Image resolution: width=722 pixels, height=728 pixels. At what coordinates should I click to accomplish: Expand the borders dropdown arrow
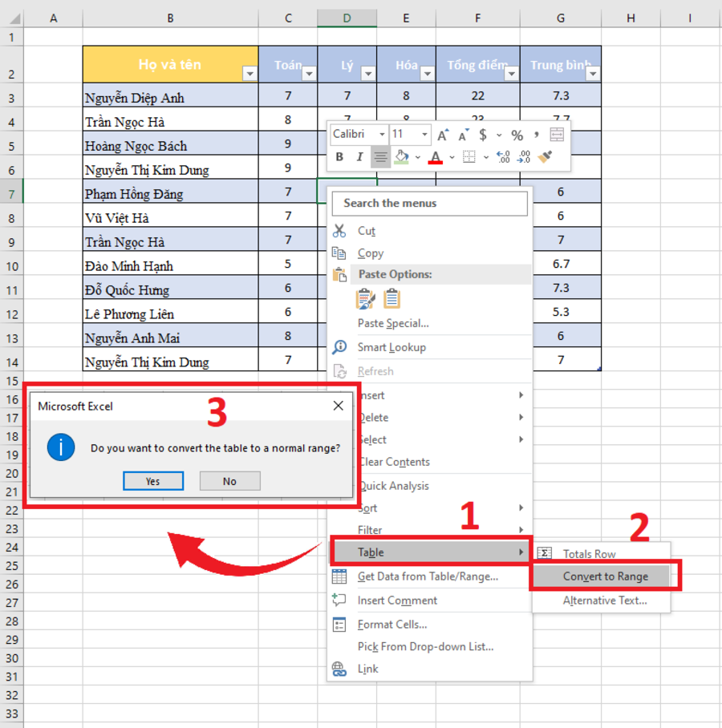tap(486, 157)
